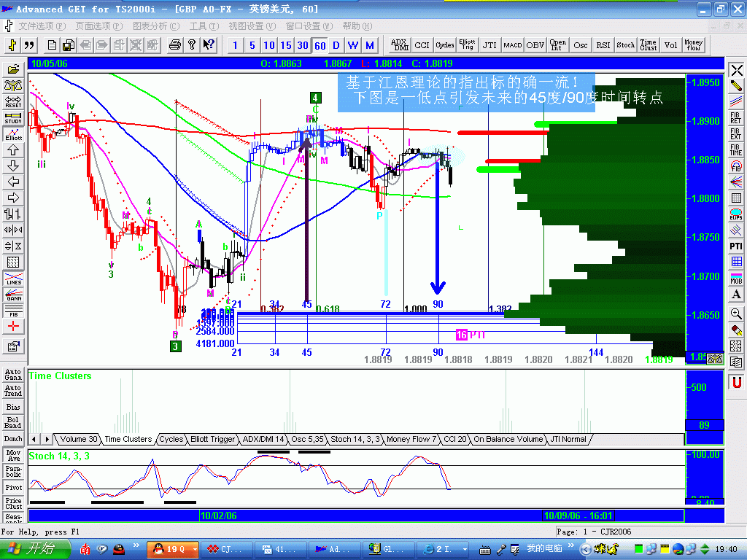
Task: Select the FIB tool in left toolbar
Action: coord(13,311)
